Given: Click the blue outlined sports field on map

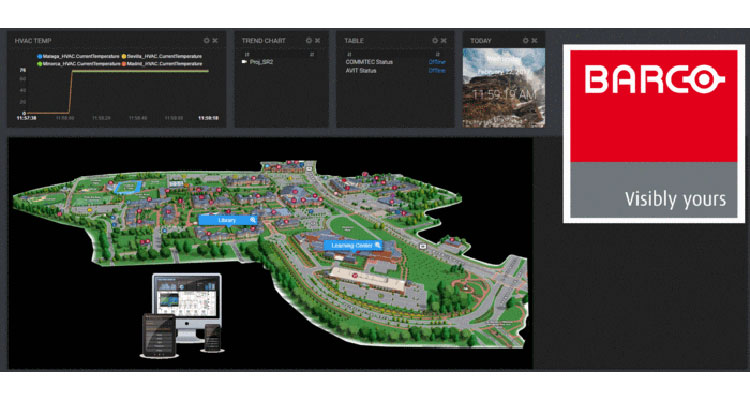Looking at the screenshot, I should click(128, 187).
